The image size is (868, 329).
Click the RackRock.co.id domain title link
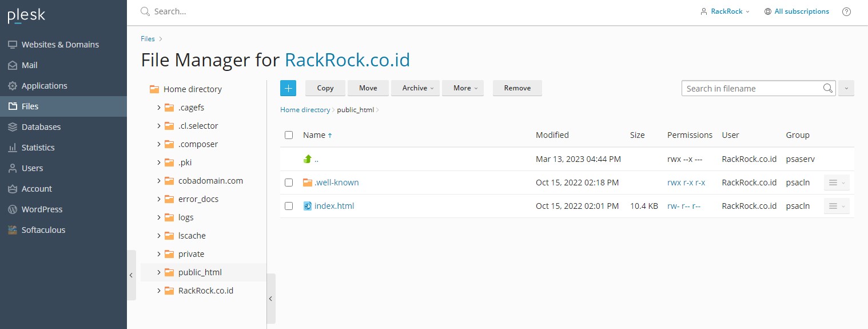(x=347, y=60)
